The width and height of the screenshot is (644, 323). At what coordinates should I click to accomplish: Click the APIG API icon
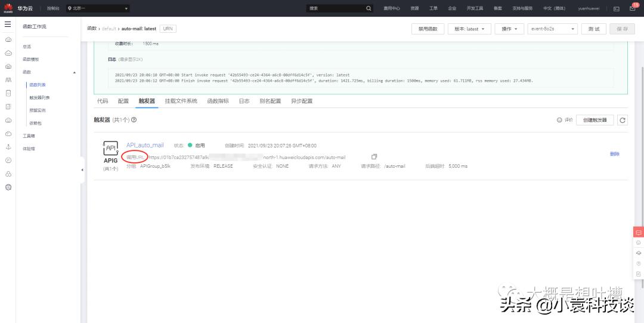coord(110,148)
